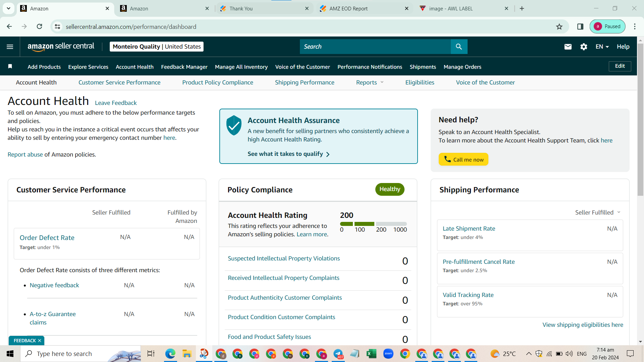
Task: Open Voice of the Customer sub-tab
Action: point(485,82)
